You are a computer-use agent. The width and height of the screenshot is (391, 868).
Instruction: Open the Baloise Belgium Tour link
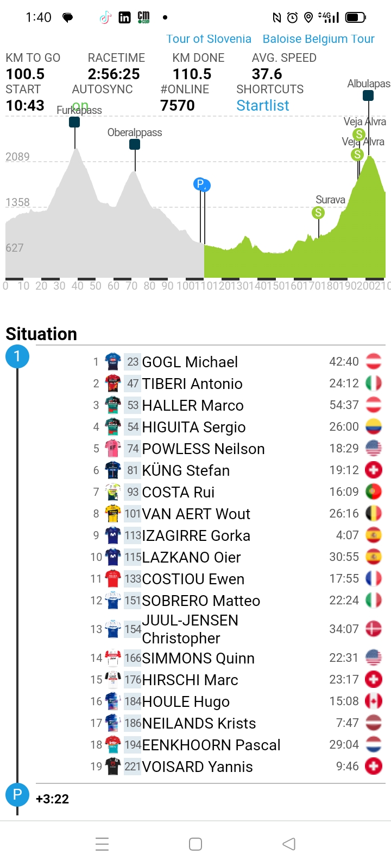click(x=319, y=39)
